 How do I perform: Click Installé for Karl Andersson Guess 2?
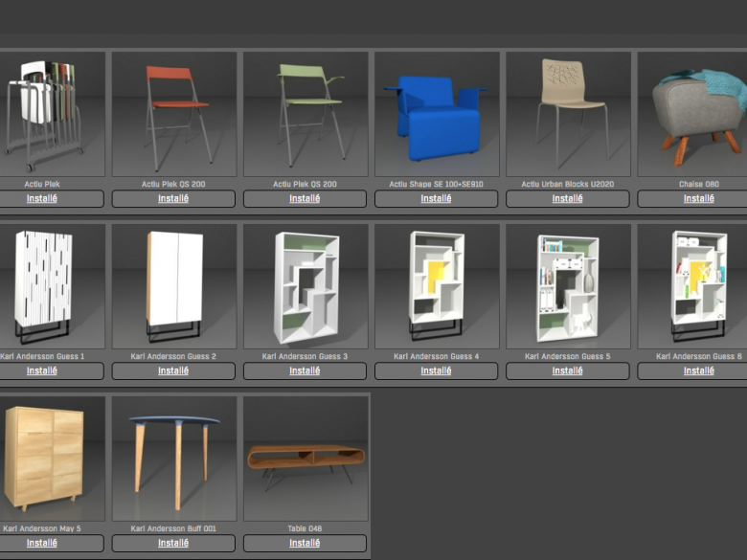173,371
